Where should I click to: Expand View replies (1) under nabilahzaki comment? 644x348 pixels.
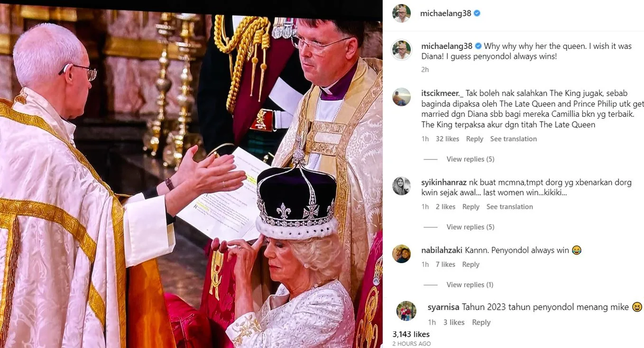470,285
